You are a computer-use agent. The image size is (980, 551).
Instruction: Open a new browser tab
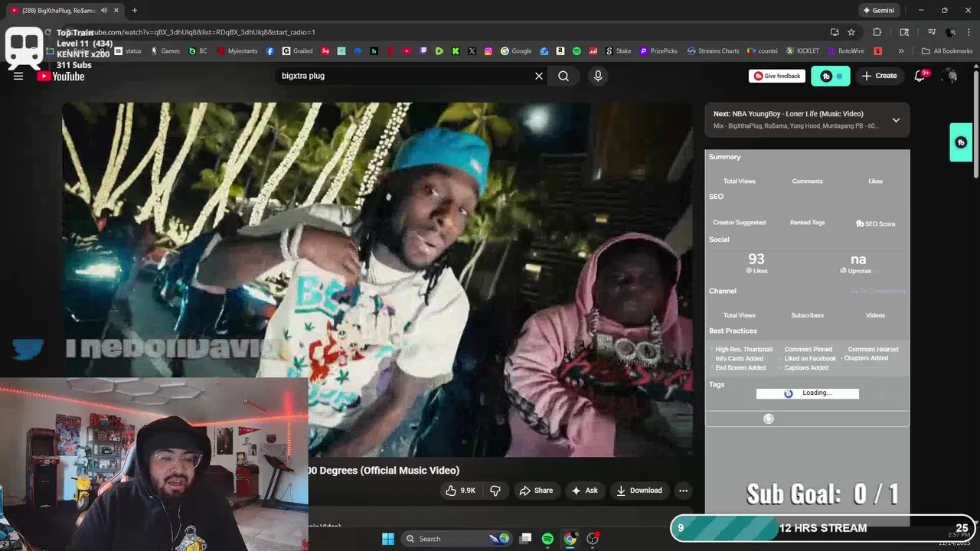[x=135, y=11]
